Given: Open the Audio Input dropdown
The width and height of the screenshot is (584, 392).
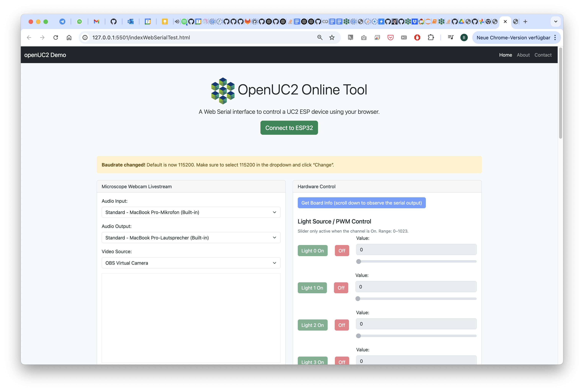Looking at the screenshot, I should 191,212.
